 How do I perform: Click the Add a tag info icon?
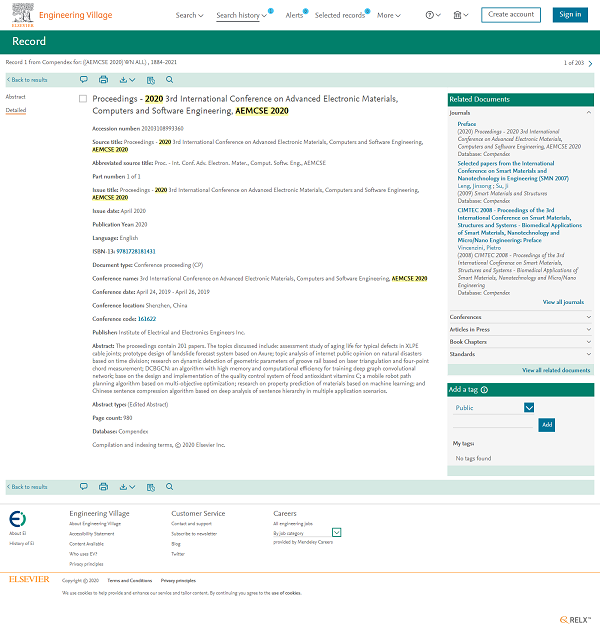(x=485, y=389)
